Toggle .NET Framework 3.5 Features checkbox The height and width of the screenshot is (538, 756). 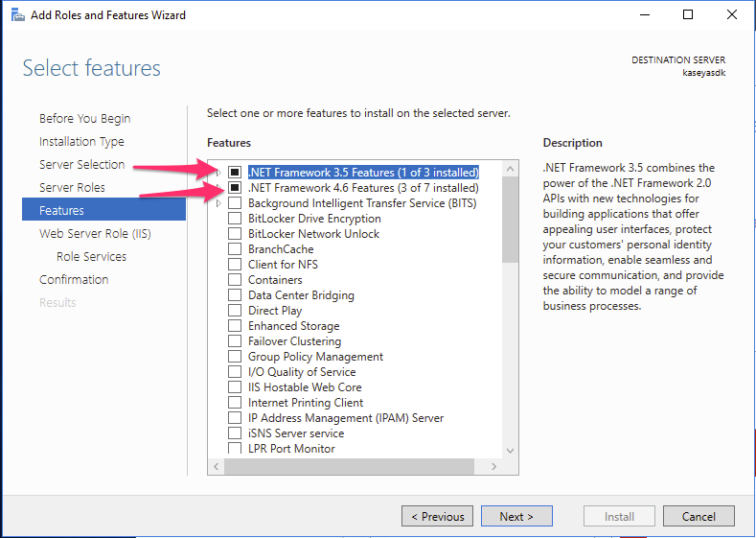(x=235, y=173)
